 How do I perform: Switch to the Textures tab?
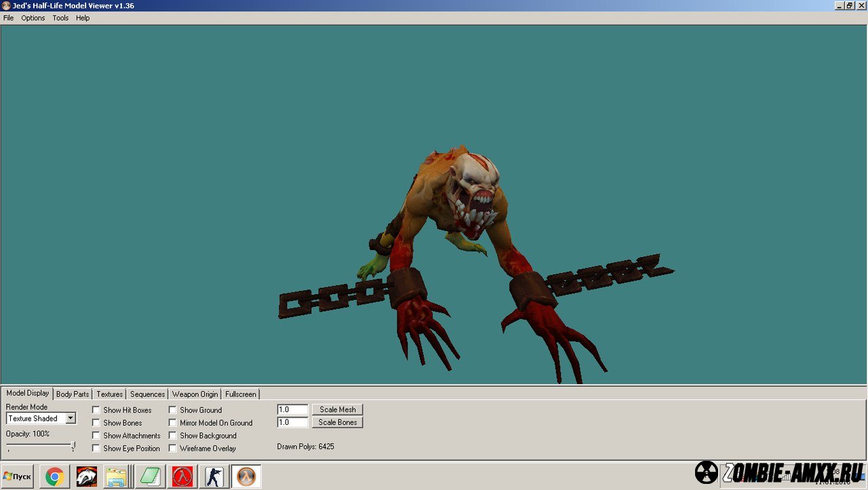click(x=110, y=394)
